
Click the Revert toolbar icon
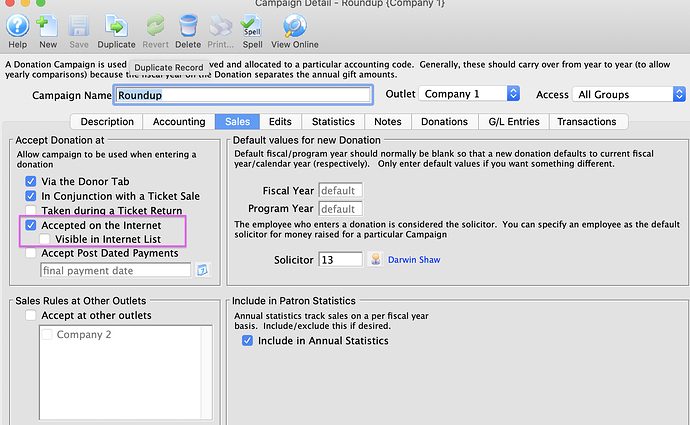point(155,26)
